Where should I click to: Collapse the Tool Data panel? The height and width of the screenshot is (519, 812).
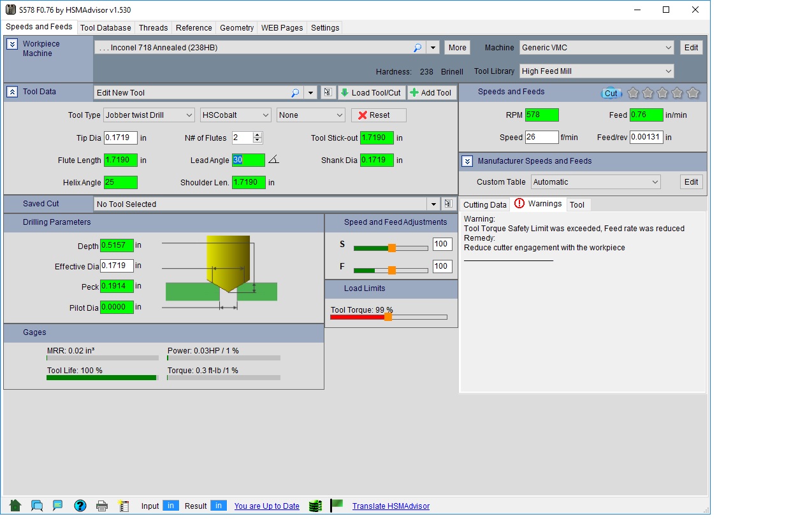coord(12,92)
